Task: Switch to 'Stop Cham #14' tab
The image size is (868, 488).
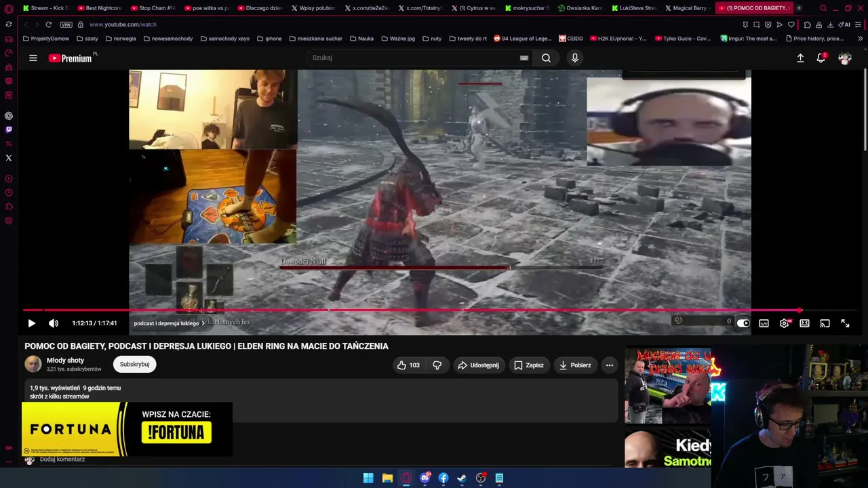Action: point(153,8)
